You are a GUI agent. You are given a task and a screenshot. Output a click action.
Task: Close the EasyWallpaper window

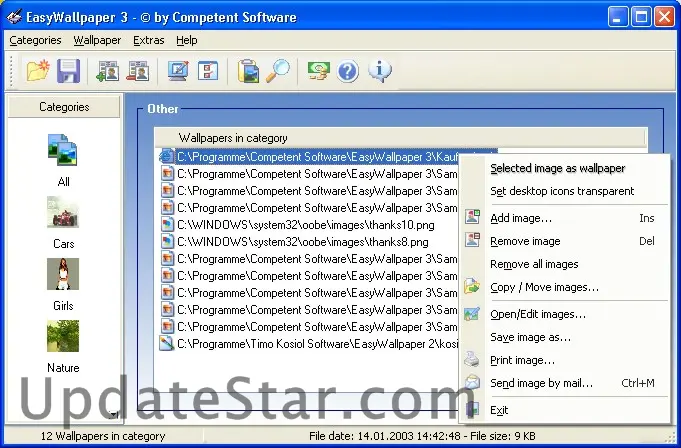point(664,17)
